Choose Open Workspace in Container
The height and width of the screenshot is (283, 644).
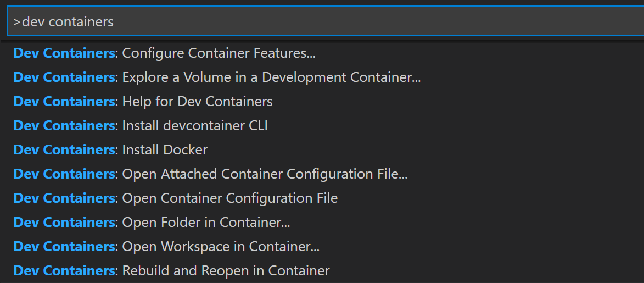(166, 247)
